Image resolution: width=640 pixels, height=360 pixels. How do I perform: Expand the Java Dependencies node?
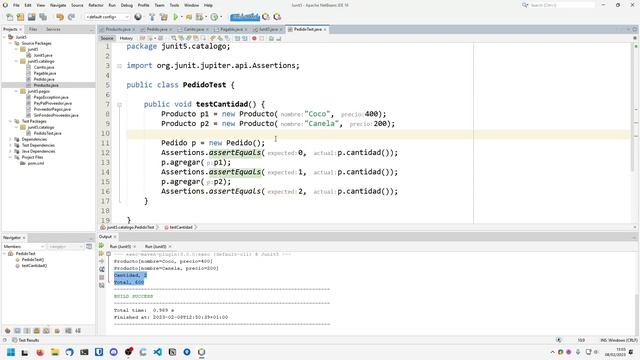[11, 151]
